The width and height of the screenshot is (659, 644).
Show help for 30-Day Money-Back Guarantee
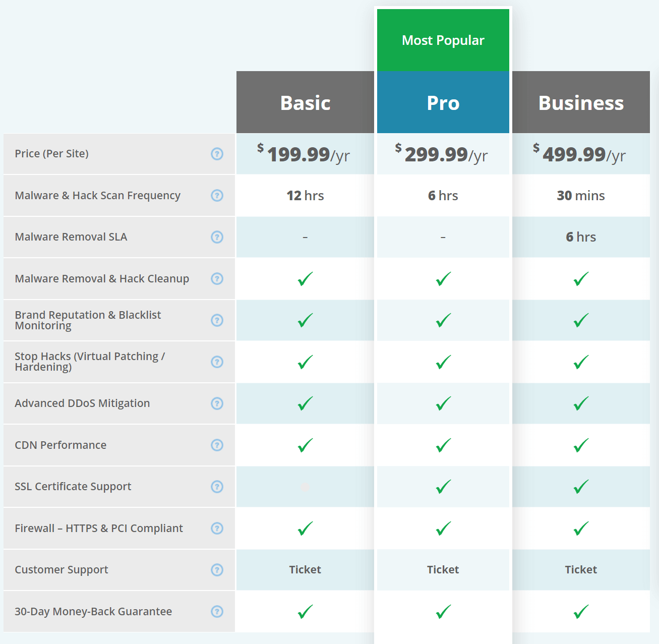point(217,612)
